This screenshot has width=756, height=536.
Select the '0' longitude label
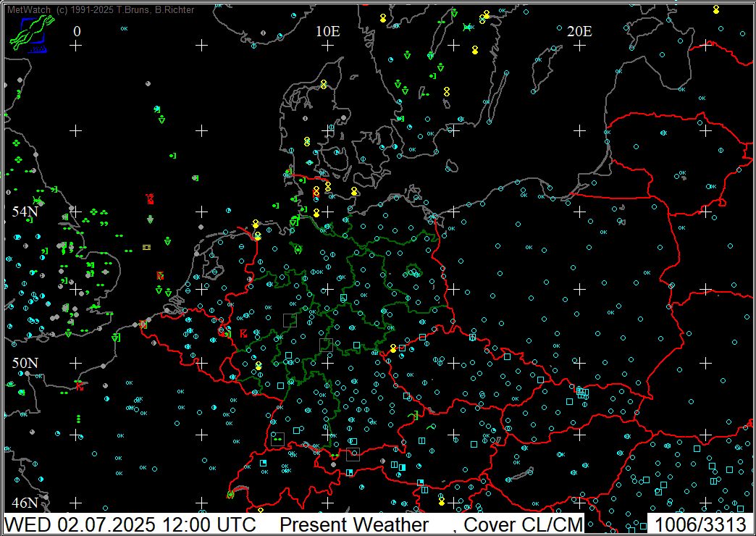77,31
